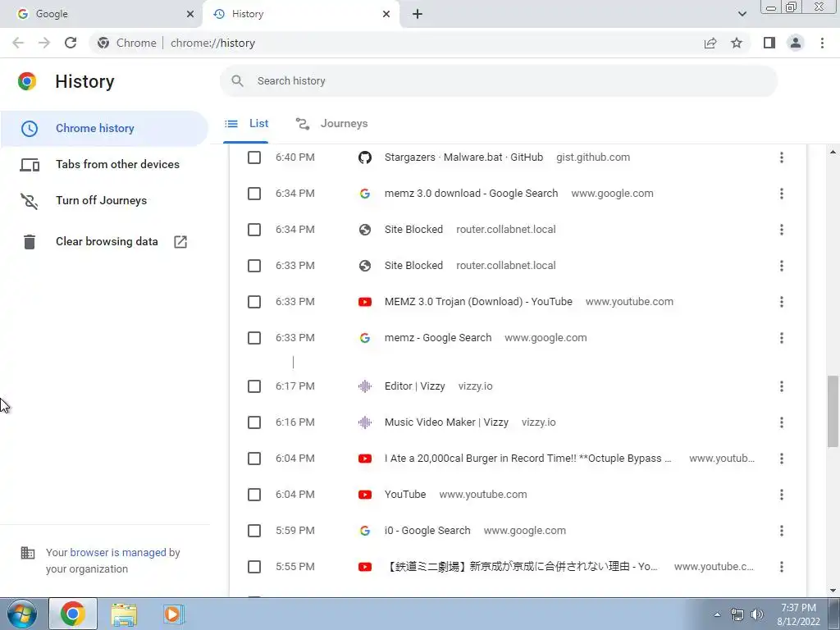Check the MEMZ 3.0 Trojan YouTube entry
840x630 pixels.
(x=254, y=302)
